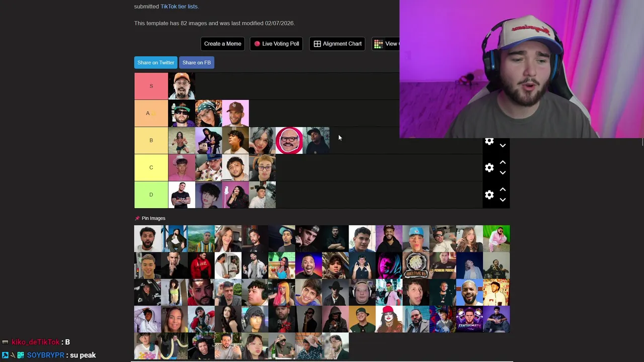Click the kiko_deTikTok chat username

(36, 342)
